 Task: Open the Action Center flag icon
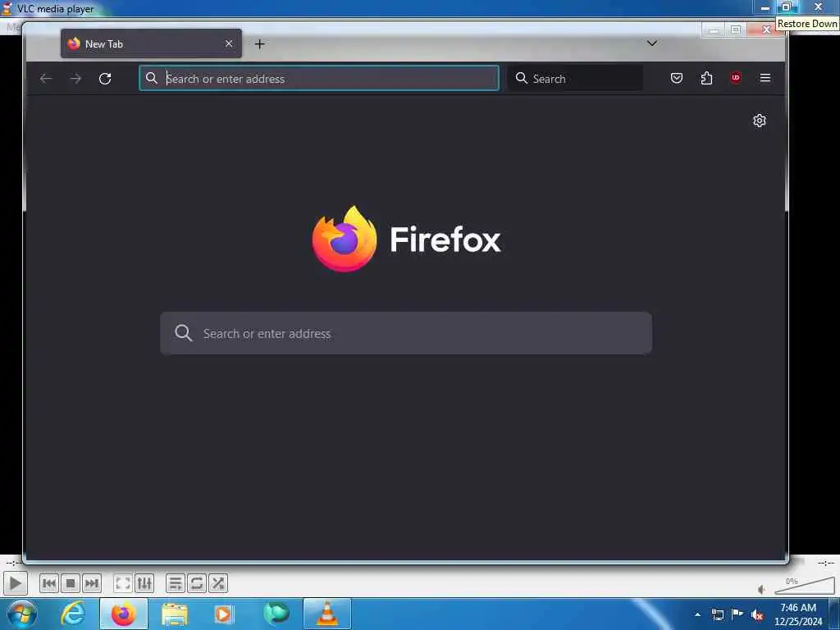click(x=737, y=614)
